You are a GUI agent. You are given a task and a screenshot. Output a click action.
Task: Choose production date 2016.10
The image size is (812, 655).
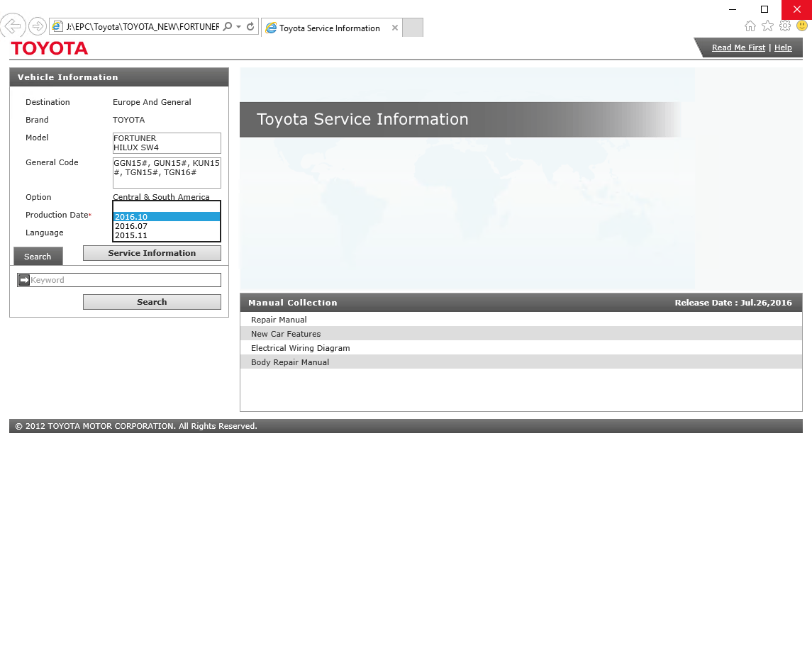167,217
